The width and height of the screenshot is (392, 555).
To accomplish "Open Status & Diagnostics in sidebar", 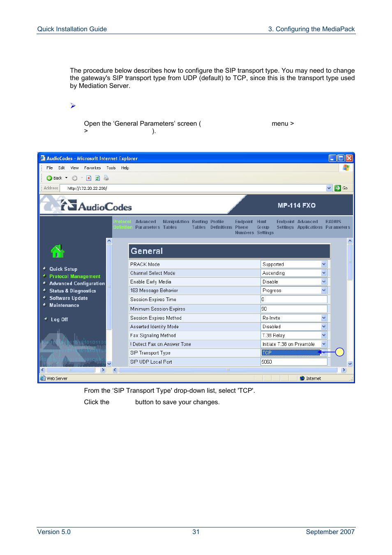I will [x=72, y=291].
